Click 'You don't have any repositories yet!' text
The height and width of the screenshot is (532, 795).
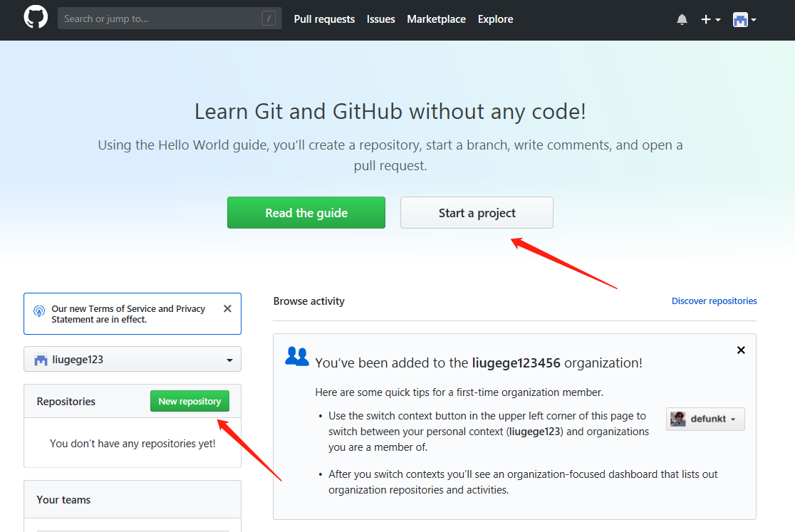coord(132,443)
